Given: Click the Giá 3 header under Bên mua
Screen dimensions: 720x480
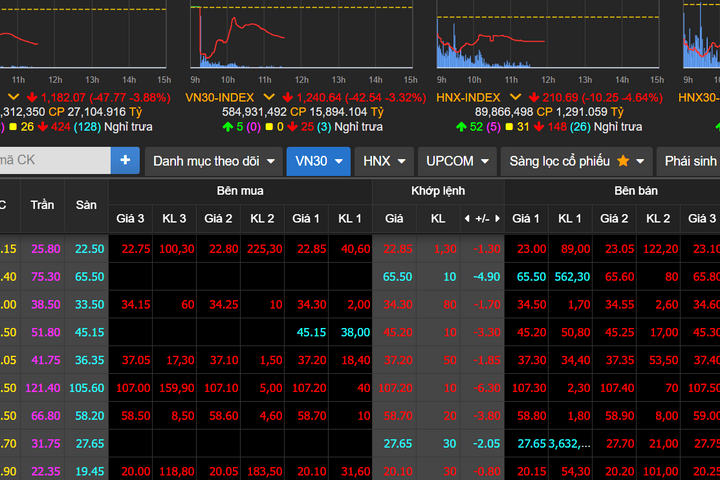Looking at the screenshot, I should pyautogui.click(x=130, y=219).
